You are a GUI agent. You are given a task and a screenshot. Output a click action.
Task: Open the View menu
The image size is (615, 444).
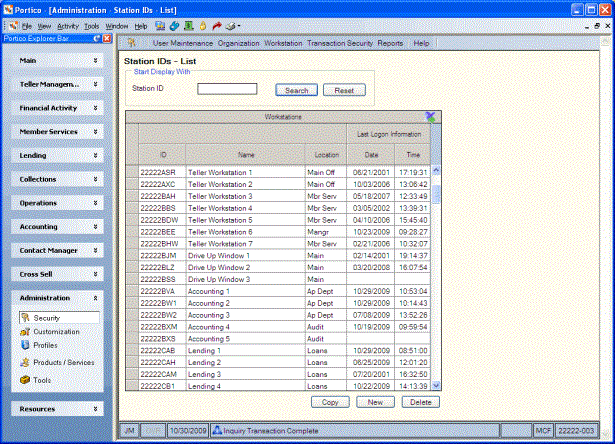(44, 26)
